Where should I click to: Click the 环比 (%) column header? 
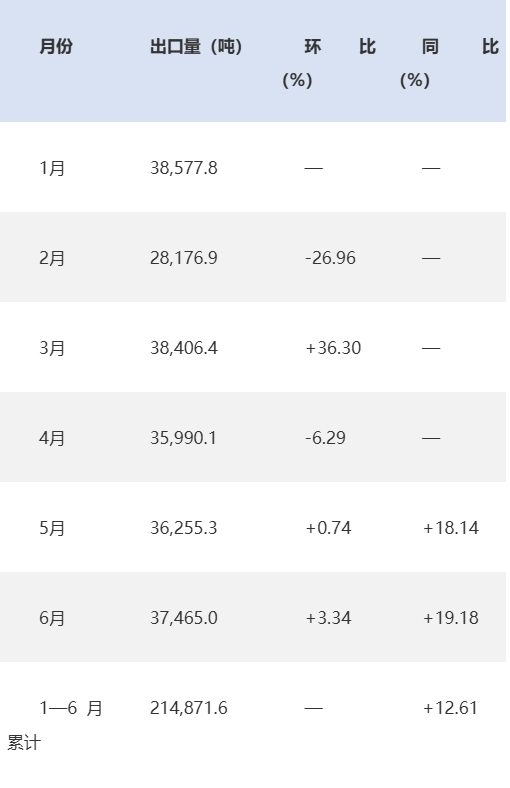(x=329, y=63)
